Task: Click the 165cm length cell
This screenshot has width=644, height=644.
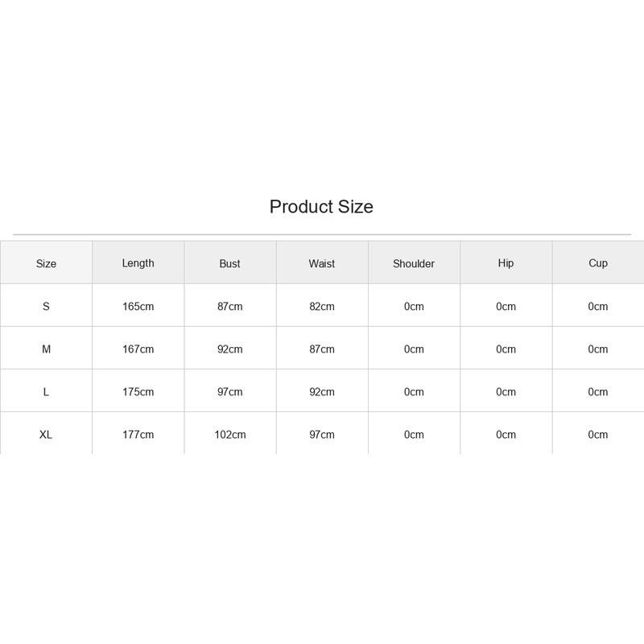Action: pyautogui.click(x=138, y=306)
